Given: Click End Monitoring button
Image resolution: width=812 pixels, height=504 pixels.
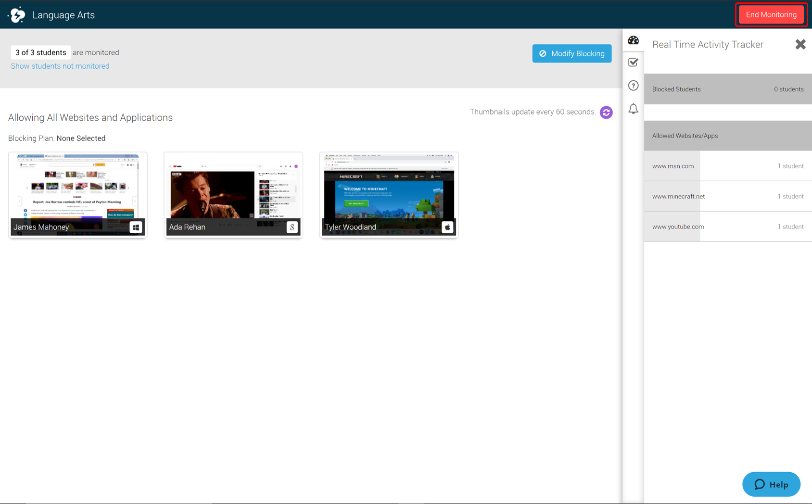Looking at the screenshot, I should [771, 14].
